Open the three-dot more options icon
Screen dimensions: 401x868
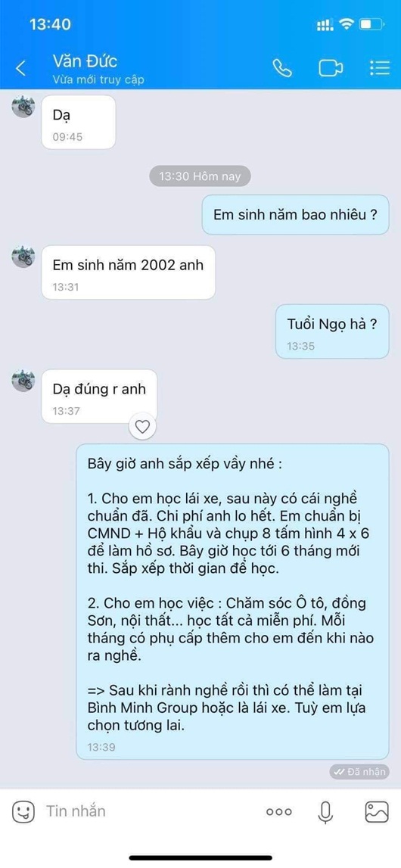[x=278, y=812]
